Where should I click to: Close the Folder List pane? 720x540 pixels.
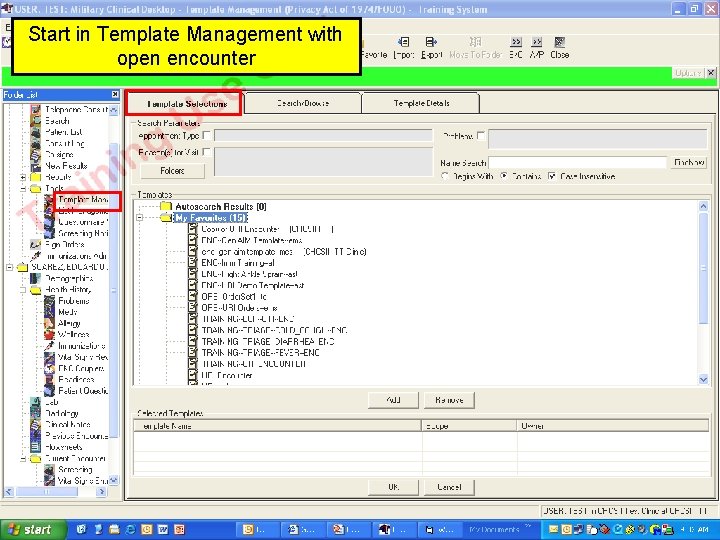tap(115, 95)
